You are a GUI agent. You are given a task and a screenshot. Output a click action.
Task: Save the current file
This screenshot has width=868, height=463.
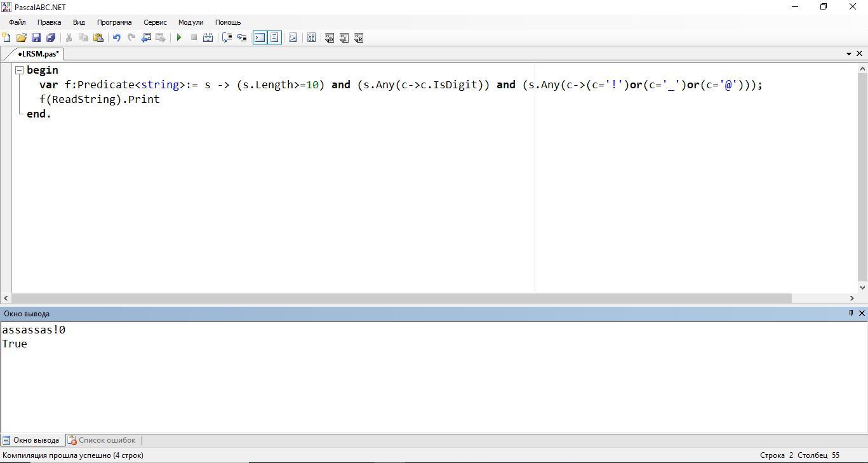click(36, 38)
